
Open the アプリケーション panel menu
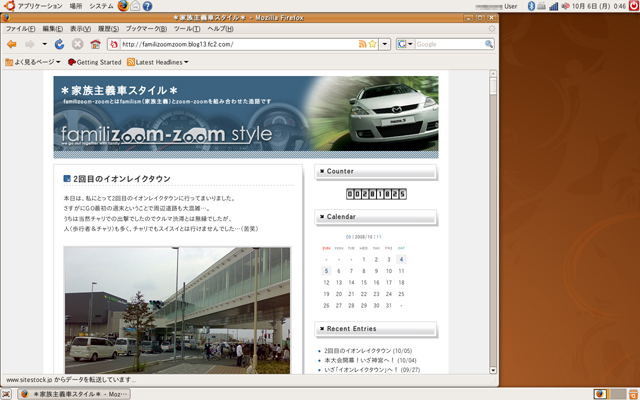[x=40, y=6]
